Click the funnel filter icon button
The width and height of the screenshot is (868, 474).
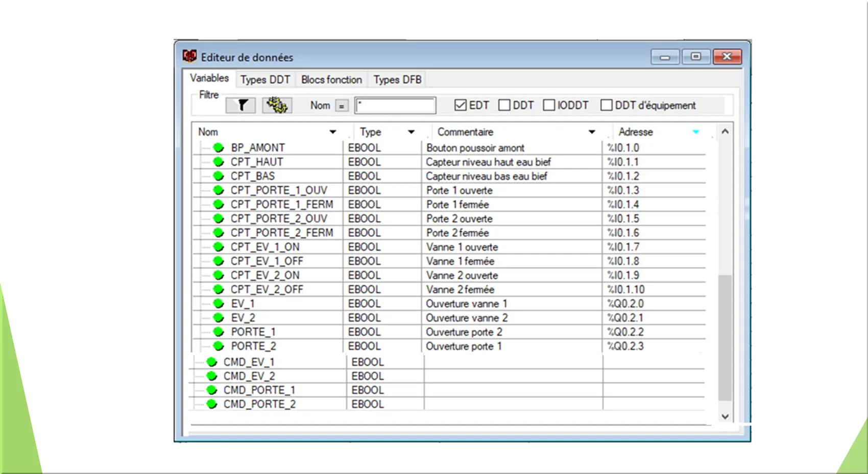(240, 106)
